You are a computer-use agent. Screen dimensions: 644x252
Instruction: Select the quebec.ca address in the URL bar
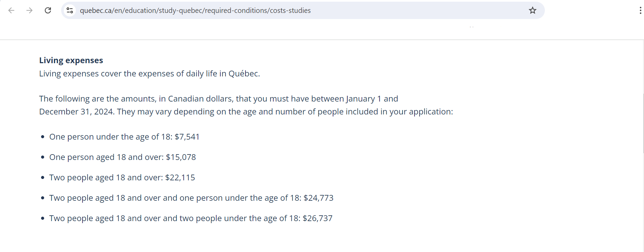click(x=95, y=11)
